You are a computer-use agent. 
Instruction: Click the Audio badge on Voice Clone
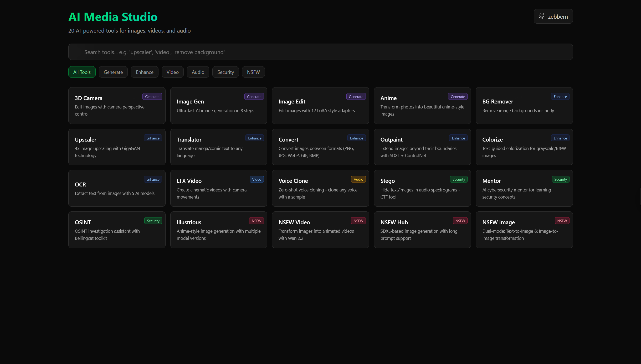(x=358, y=179)
